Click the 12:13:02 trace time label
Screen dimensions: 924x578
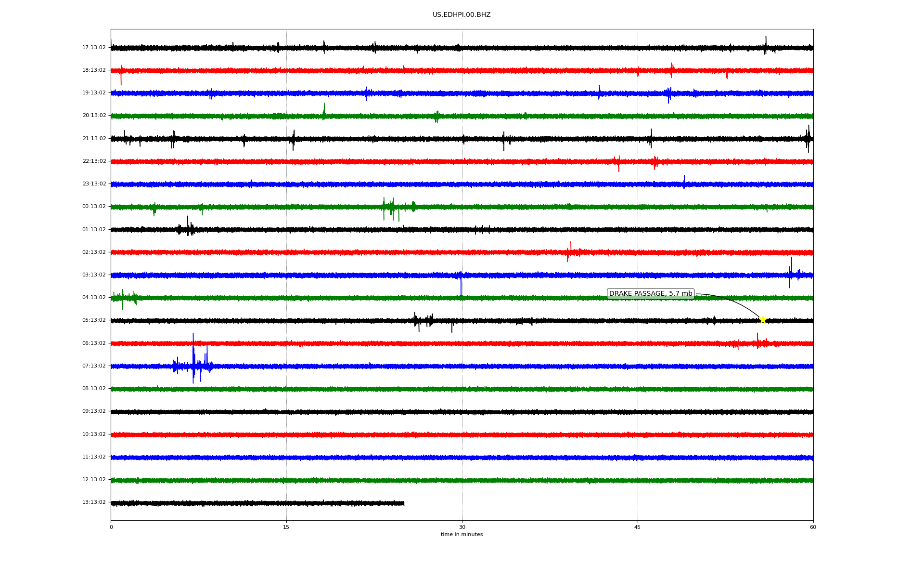coord(94,480)
